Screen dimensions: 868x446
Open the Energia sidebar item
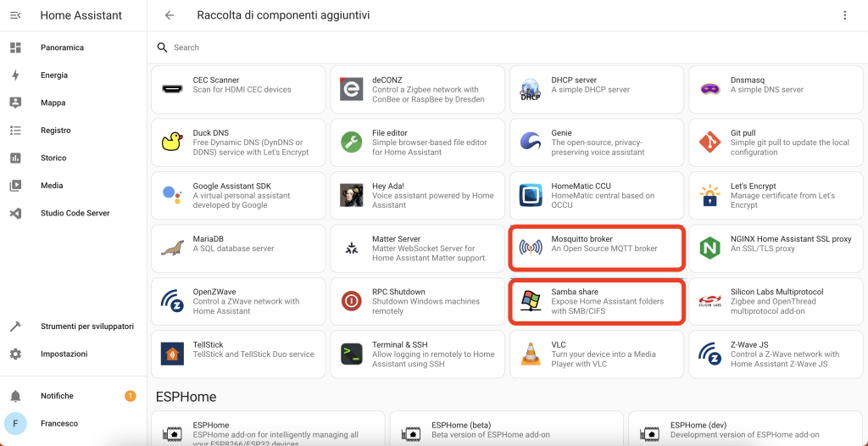pos(54,75)
